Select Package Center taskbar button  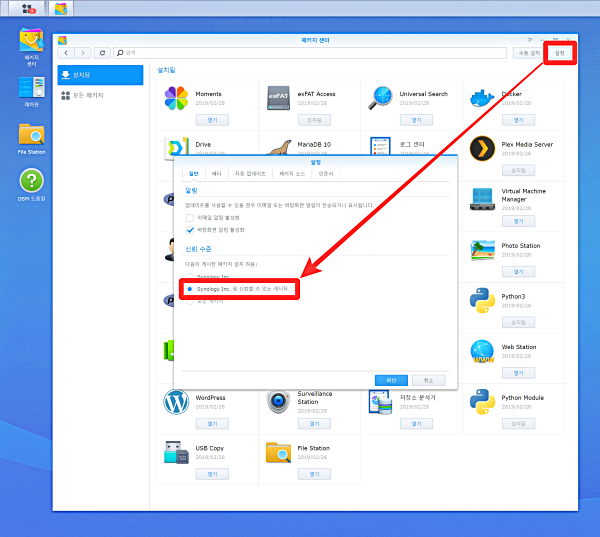(x=61, y=8)
